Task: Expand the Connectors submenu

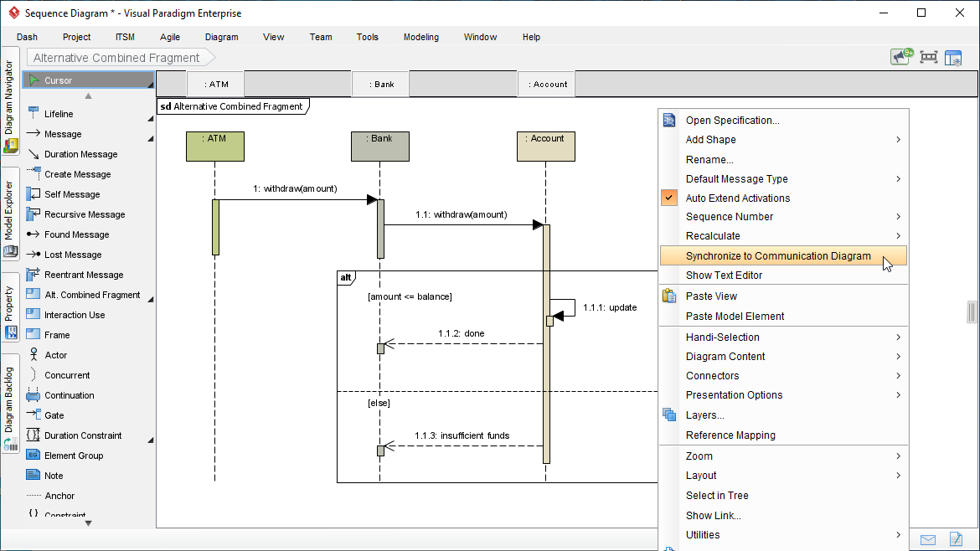Action: (784, 375)
